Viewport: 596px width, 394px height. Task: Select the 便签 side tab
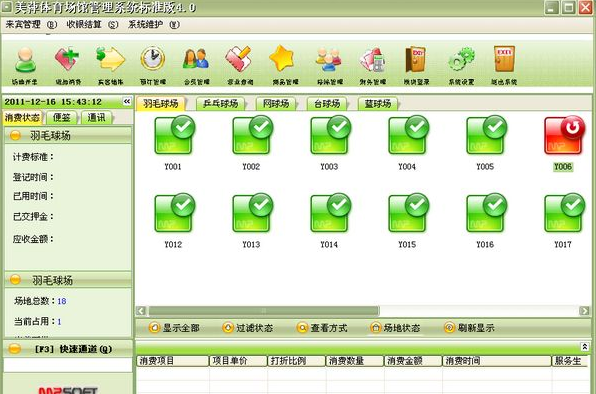pyautogui.click(x=62, y=117)
